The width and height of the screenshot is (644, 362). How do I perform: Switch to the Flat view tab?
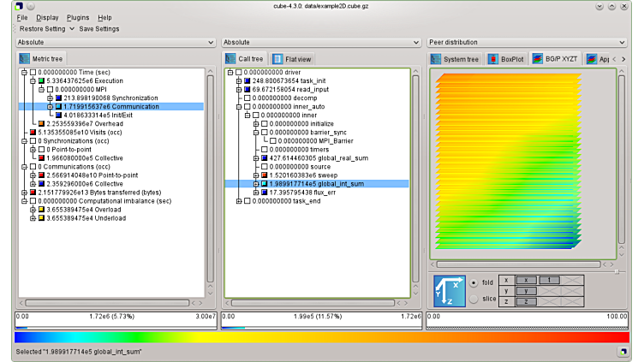[292, 59]
